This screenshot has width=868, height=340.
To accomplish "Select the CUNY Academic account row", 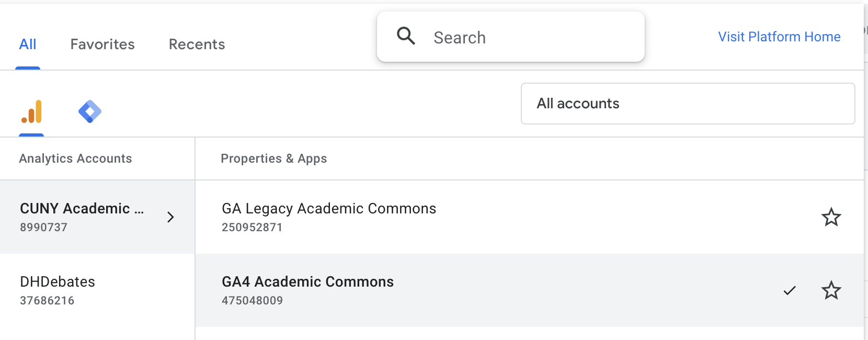I will (x=82, y=217).
